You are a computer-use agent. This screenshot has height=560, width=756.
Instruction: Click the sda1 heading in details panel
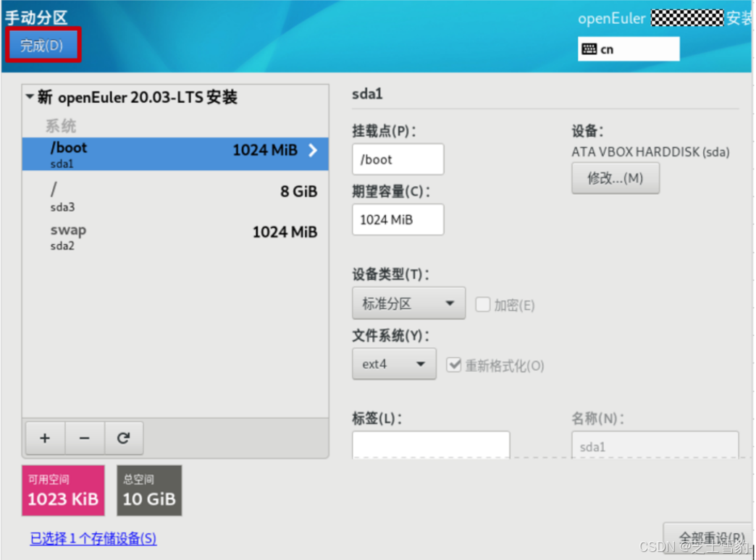[367, 93]
